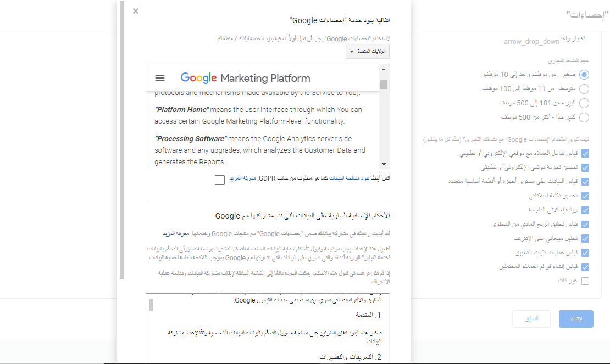Uncheck تحليل مبيعاتي على الإنترنت checkbox
This screenshot has width=610, height=364.
585,238
